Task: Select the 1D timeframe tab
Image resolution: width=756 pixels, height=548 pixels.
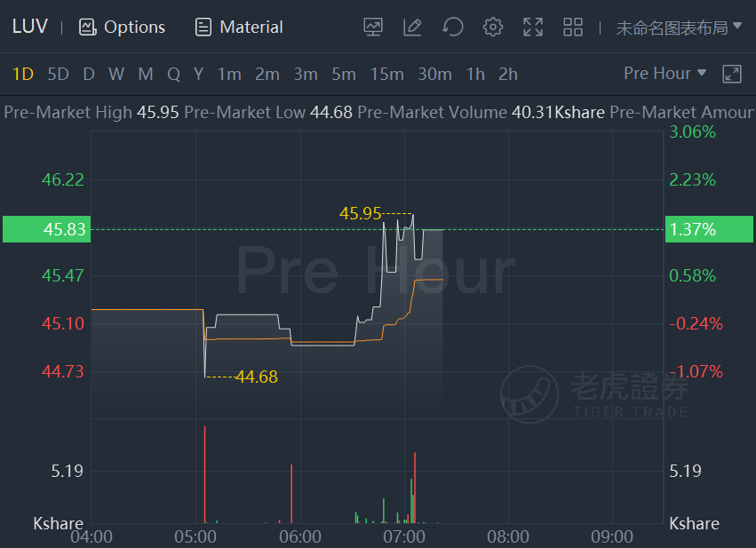Action: pos(23,75)
